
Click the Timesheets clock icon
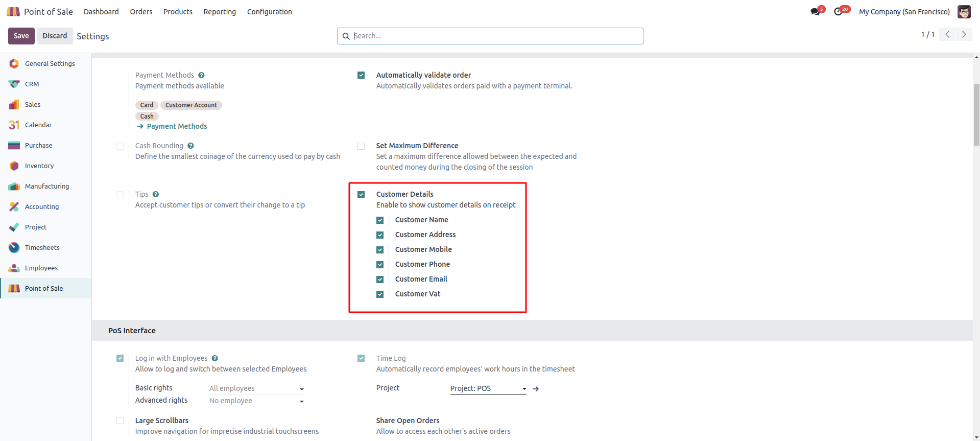click(x=14, y=247)
